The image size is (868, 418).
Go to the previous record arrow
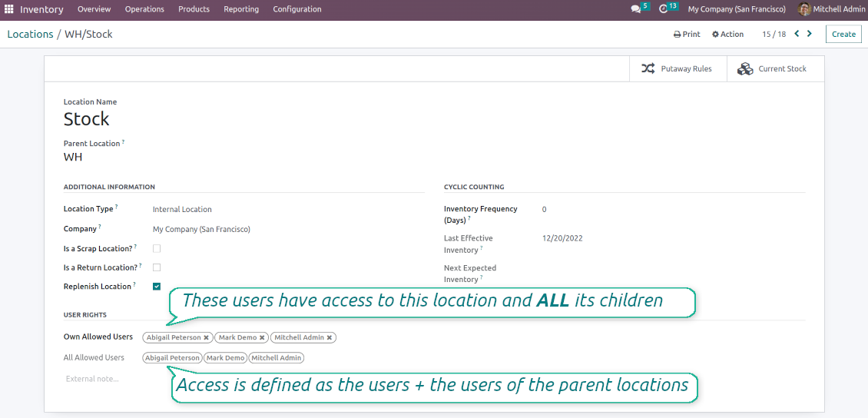797,34
